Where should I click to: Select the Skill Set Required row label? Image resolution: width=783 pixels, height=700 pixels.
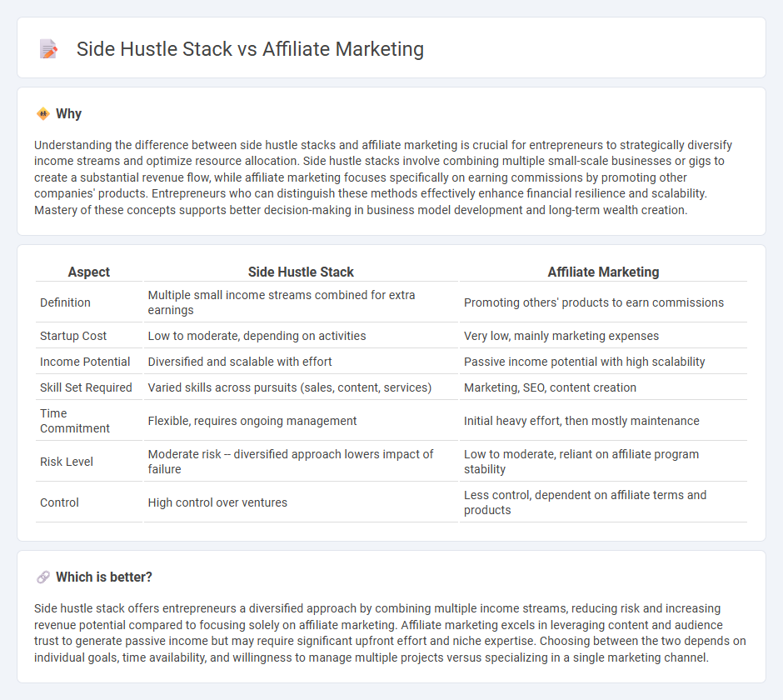coord(86,387)
